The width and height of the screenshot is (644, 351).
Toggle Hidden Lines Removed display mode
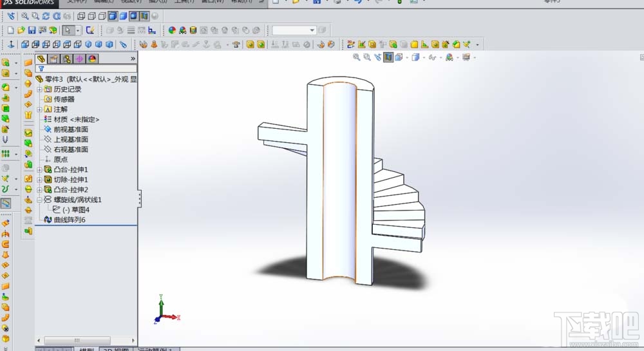click(102, 16)
